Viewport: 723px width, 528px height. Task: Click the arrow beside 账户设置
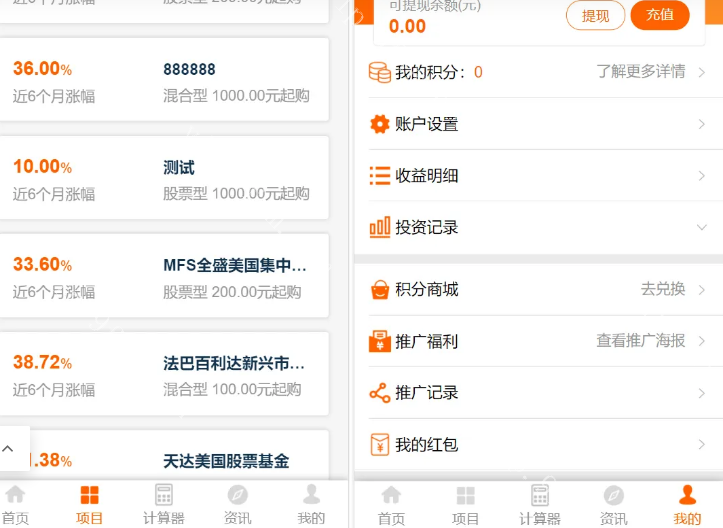coord(702,124)
